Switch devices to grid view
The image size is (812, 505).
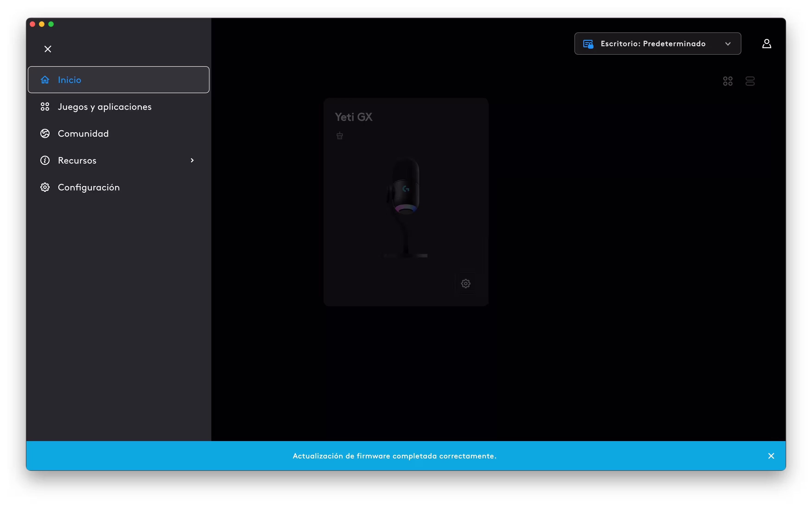click(727, 81)
